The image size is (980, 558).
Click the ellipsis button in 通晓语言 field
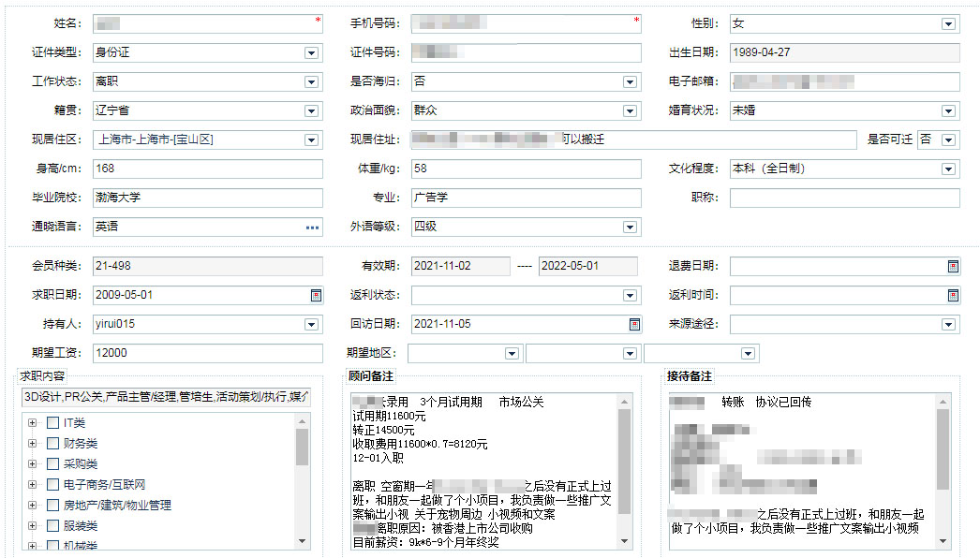pos(313,228)
